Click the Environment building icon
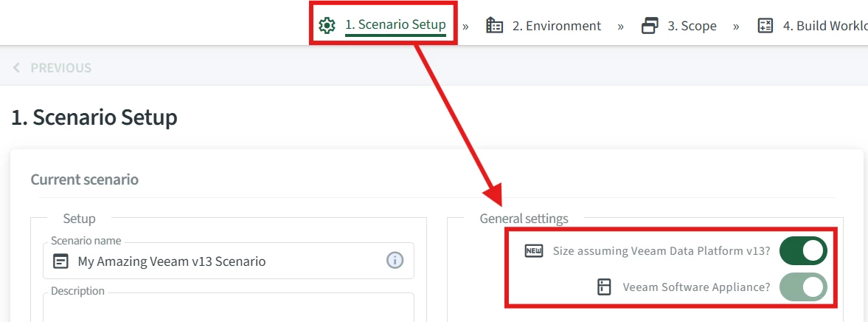Viewport: 868px width, 322px height. click(x=494, y=26)
